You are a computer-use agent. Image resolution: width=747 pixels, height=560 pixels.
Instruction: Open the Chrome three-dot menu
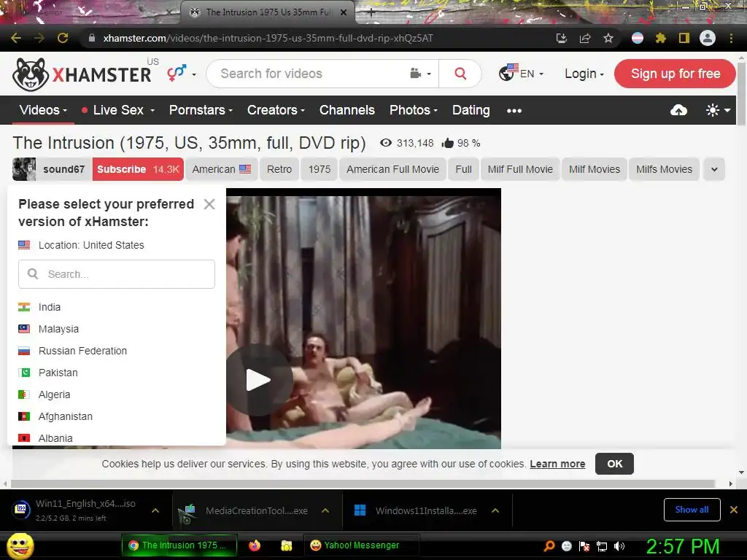click(731, 38)
